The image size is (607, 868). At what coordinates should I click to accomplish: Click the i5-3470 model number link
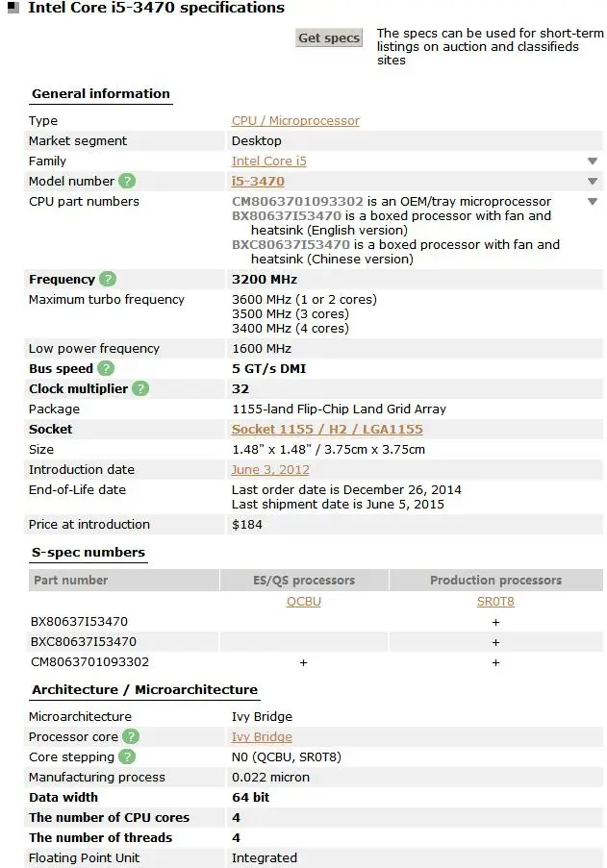(258, 181)
